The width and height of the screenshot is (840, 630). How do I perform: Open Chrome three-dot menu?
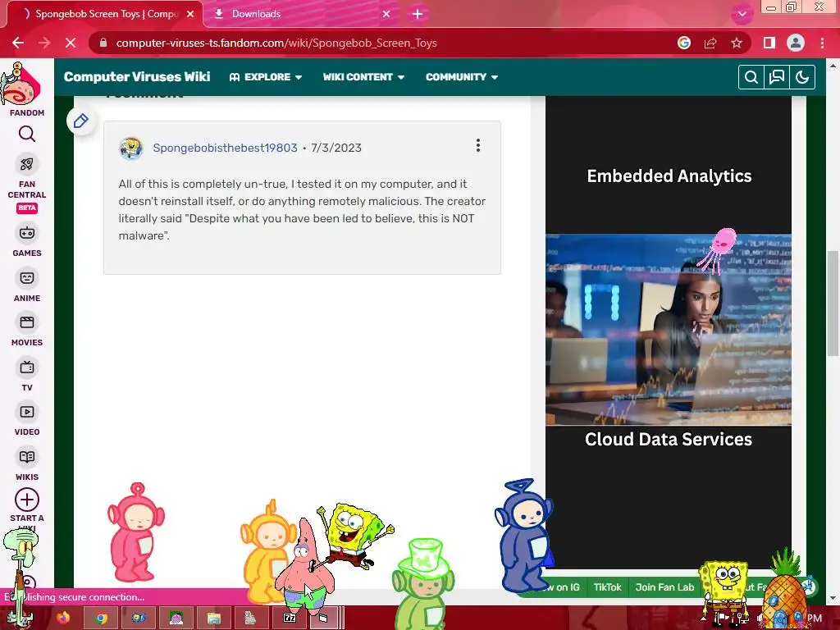pos(822,43)
